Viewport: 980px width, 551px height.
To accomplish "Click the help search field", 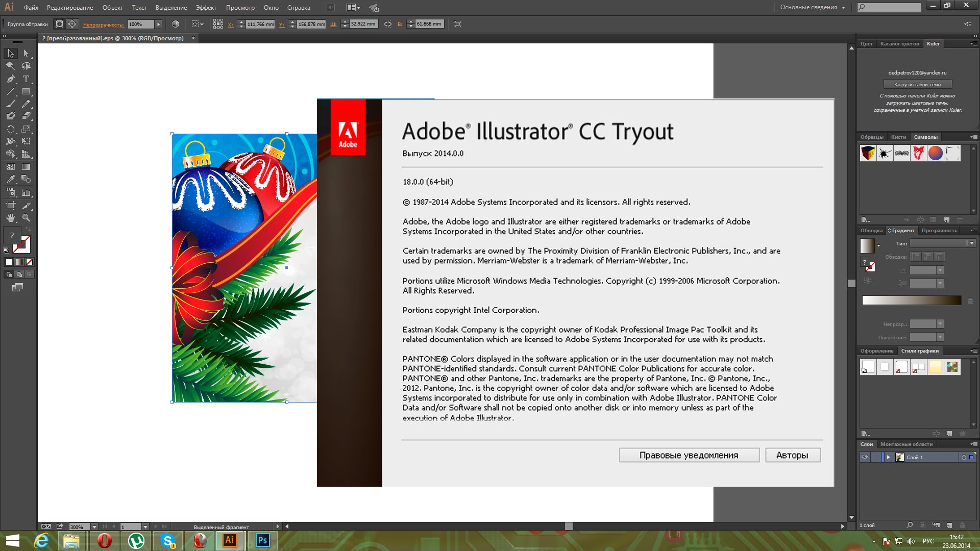I will 889,7.
